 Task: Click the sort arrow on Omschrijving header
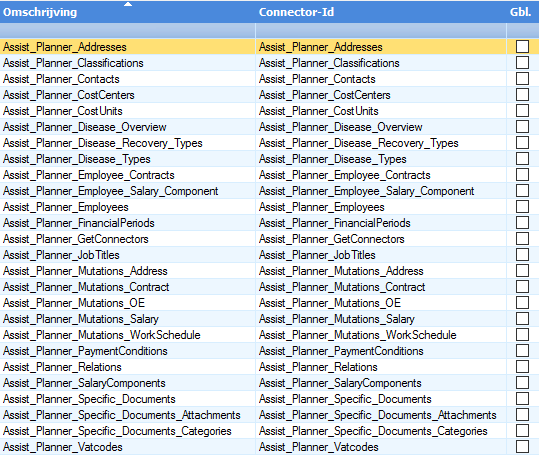click(x=128, y=4)
